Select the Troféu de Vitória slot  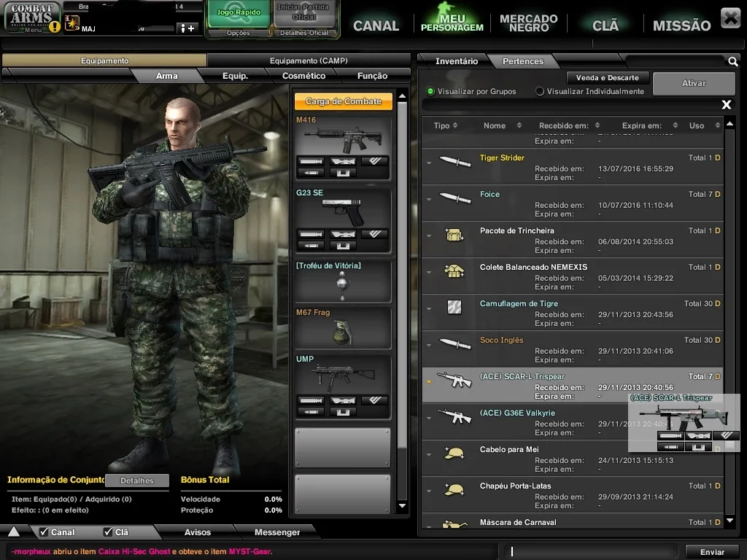343,281
